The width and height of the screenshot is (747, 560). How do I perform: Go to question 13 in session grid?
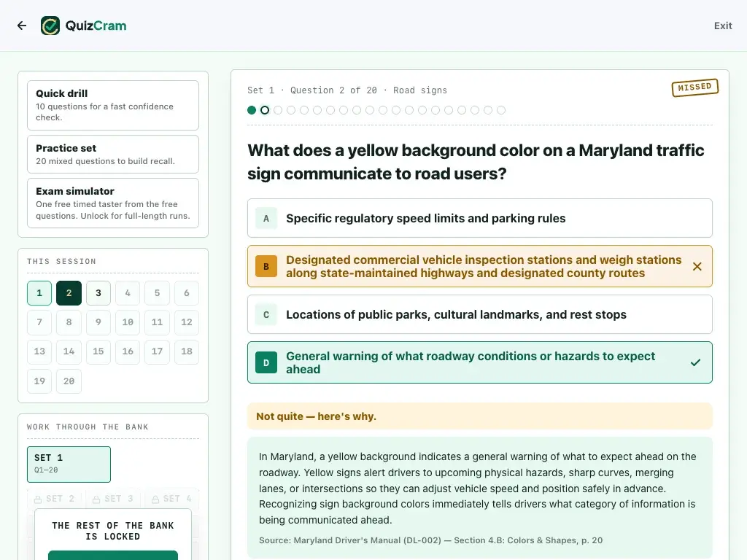pos(39,351)
